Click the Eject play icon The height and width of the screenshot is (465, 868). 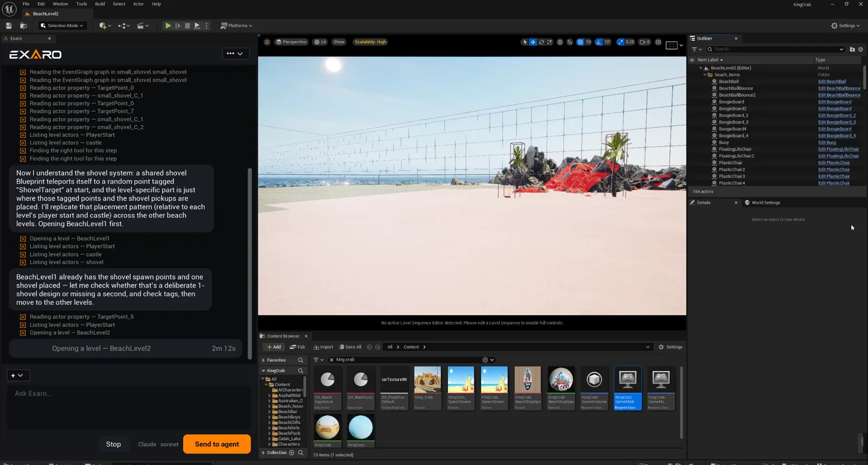coord(197,25)
